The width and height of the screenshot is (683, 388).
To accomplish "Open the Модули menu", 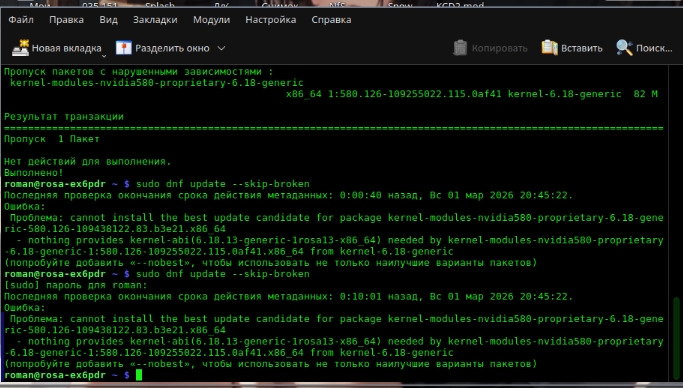I will click(211, 20).
